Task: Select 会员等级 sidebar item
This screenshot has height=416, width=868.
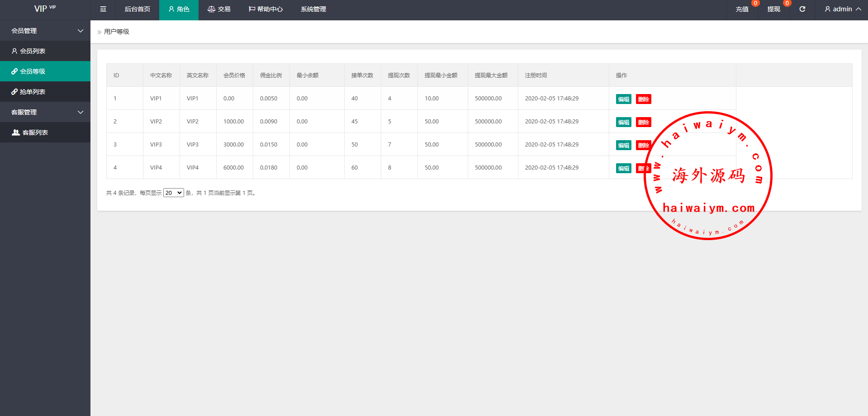Action: coord(33,71)
